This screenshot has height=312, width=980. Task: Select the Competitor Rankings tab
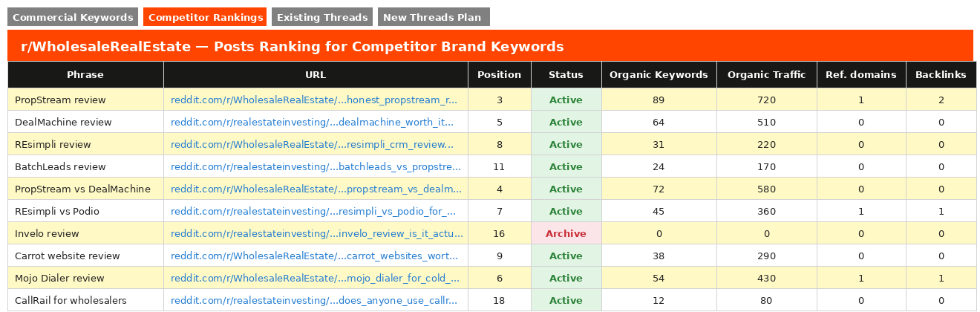coord(206,17)
